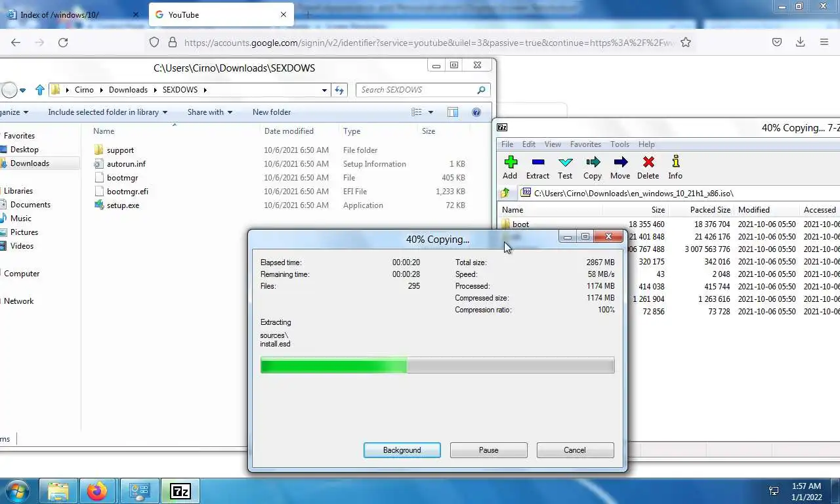
Task: Open the Organize dropdown in Explorer
Action: [14, 112]
